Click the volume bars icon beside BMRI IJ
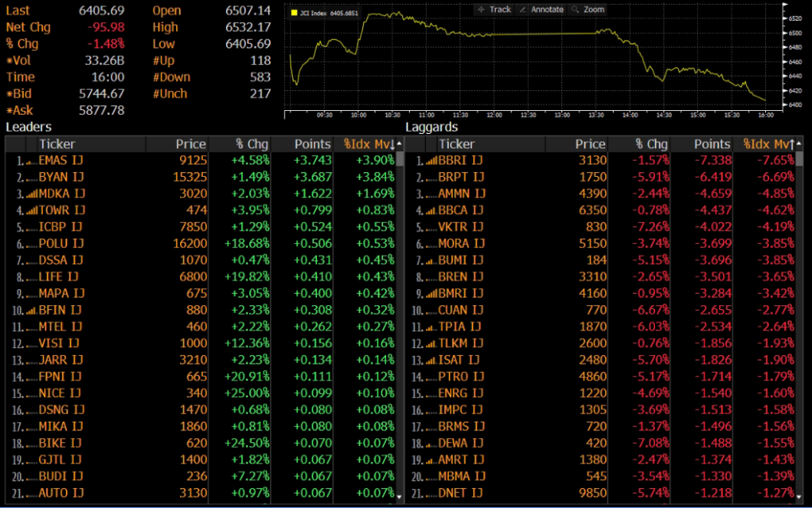 click(432, 294)
